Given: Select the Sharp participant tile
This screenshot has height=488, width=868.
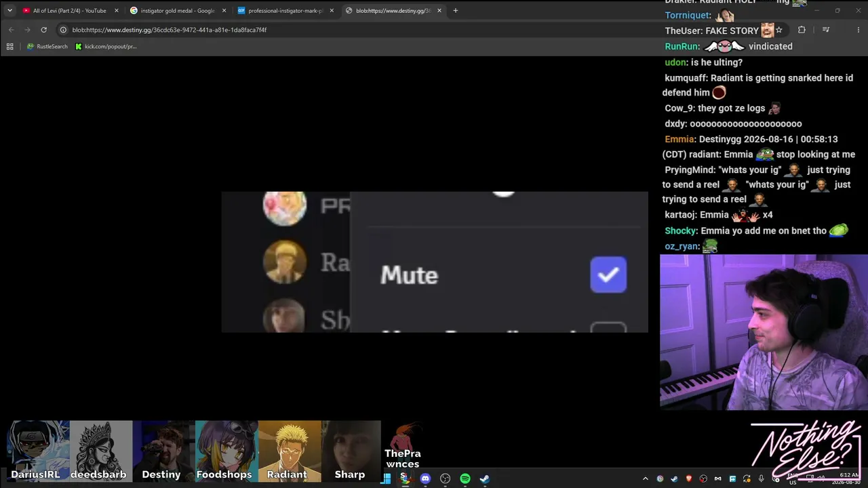Looking at the screenshot, I should tap(351, 451).
